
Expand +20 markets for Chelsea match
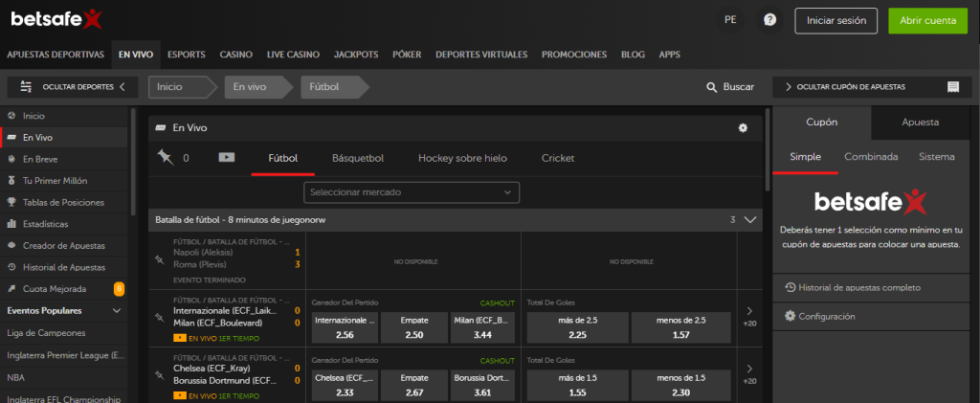(750, 374)
